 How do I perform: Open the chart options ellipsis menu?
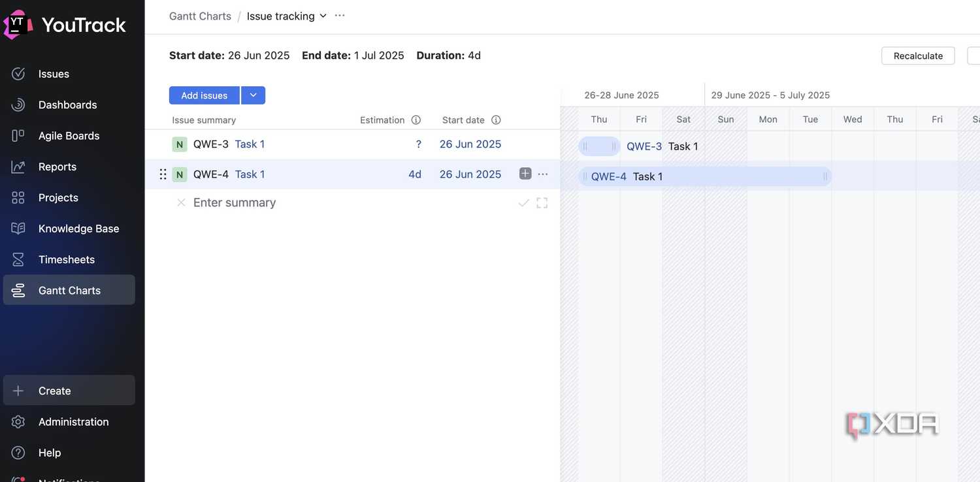tap(340, 16)
